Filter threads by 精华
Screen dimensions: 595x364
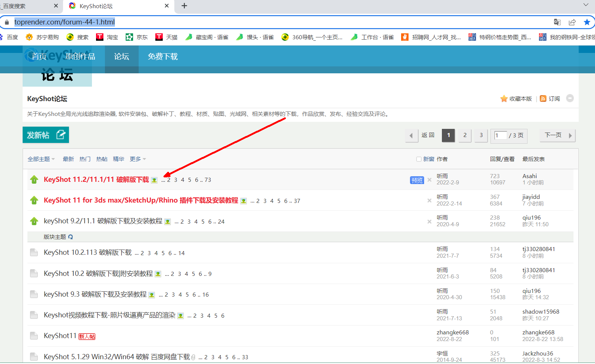pos(118,159)
